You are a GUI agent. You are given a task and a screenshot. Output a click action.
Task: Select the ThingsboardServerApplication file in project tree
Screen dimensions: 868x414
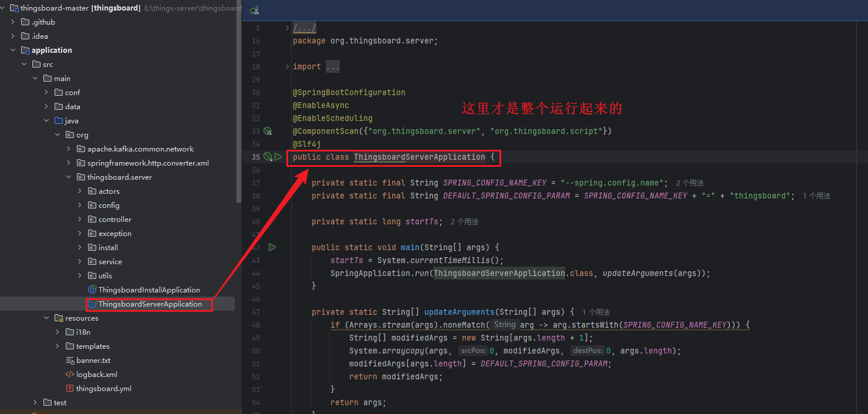[149, 304]
